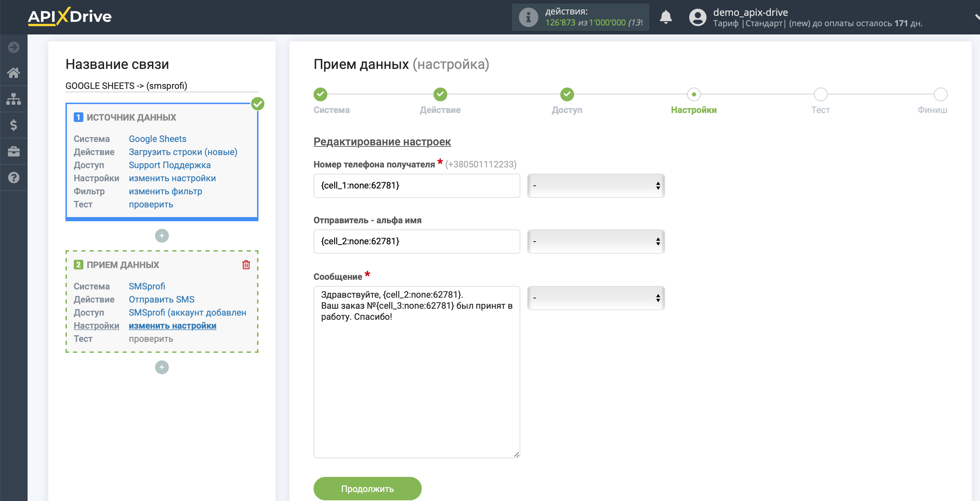Click the Редактирование настроек heading
The image size is (980, 501).
pyautogui.click(x=382, y=142)
